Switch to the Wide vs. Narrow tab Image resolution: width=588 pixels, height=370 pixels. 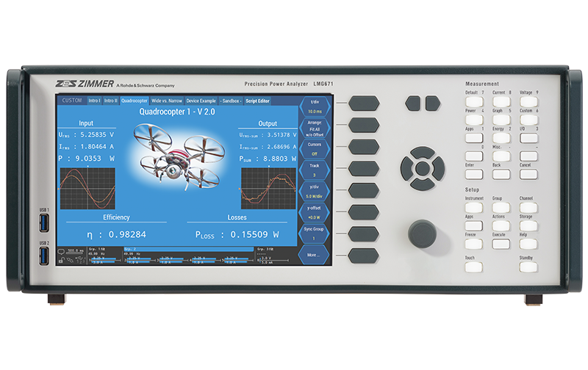click(x=166, y=100)
